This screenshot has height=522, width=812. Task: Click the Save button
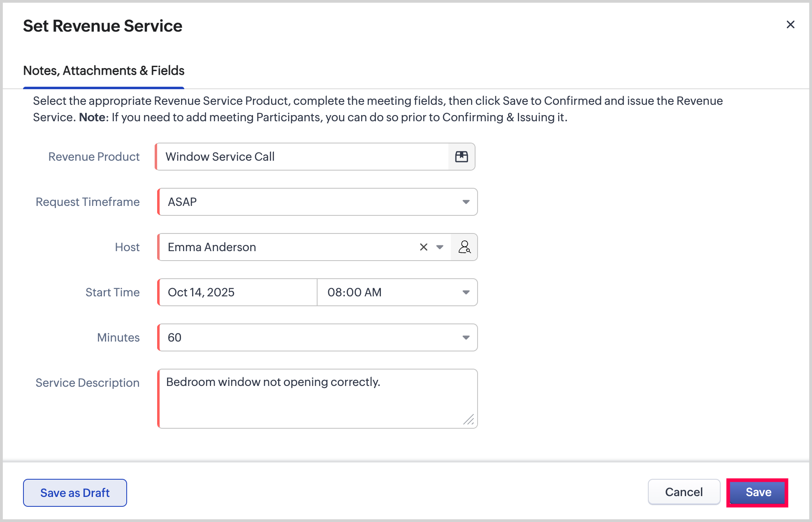758,492
